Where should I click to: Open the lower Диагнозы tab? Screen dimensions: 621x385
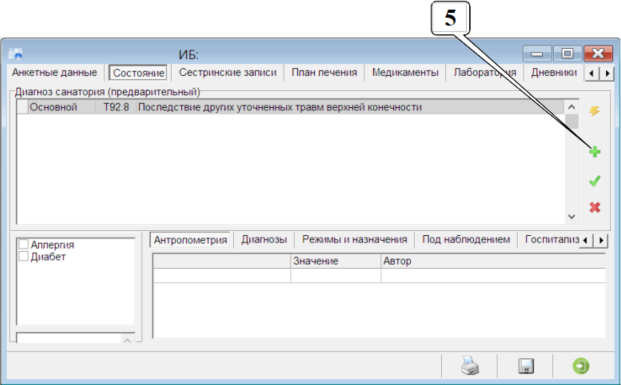click(264, 240)
